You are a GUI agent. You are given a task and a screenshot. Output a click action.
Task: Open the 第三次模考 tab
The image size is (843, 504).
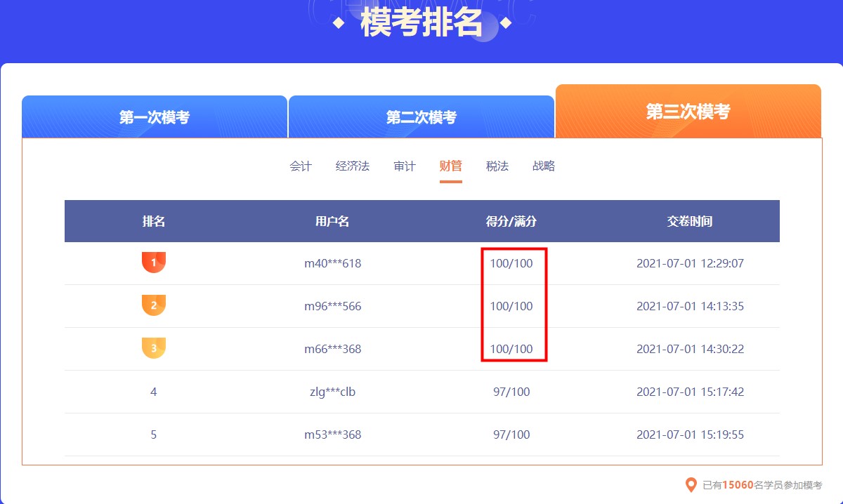click(688, 110)
